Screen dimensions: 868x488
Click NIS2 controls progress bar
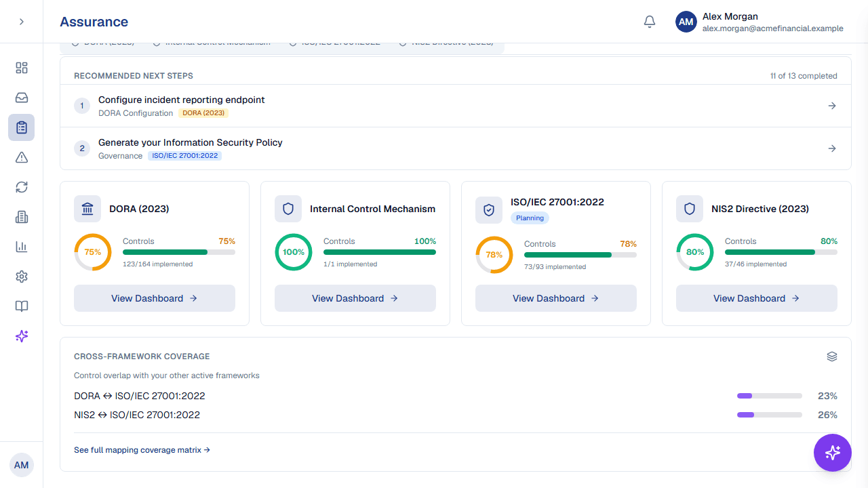[781, 252]
